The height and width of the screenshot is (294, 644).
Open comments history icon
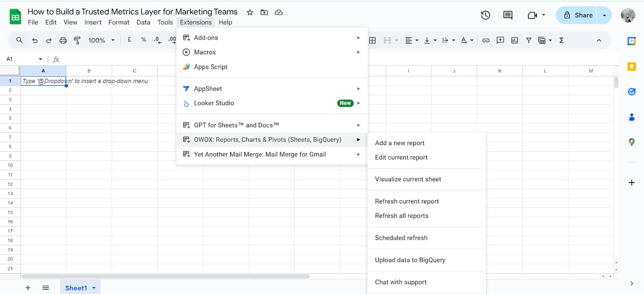508,15
